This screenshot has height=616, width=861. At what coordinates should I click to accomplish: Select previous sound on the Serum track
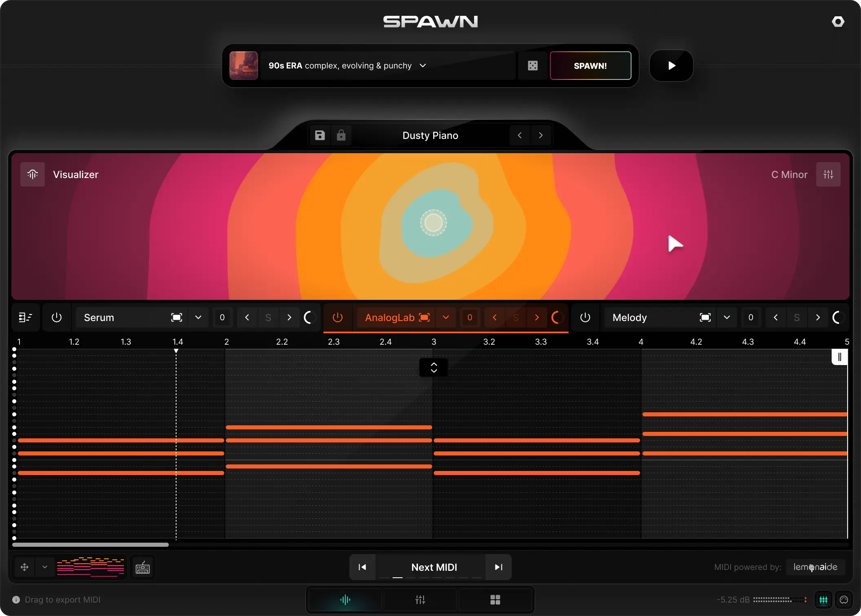click(x=247, y=317)
